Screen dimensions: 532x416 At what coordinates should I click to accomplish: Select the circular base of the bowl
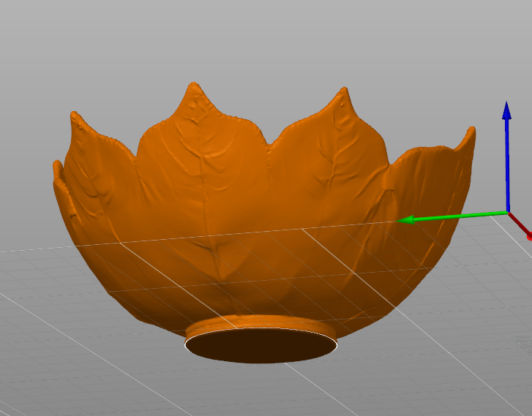click(261, 345)
